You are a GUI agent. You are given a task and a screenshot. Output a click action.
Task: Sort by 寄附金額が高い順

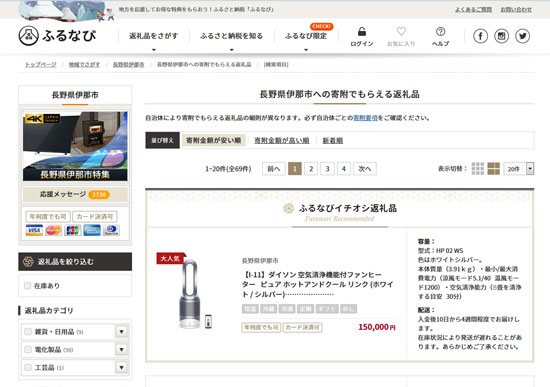click(x=282, y=140)
